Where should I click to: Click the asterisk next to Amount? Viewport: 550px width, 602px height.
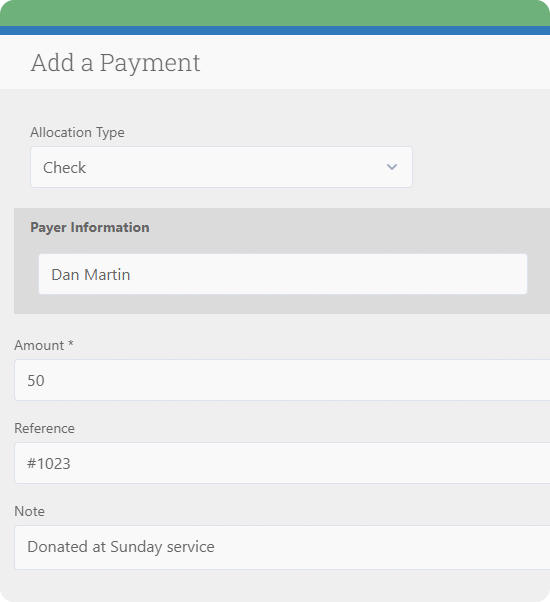click(x=71, y=343)
